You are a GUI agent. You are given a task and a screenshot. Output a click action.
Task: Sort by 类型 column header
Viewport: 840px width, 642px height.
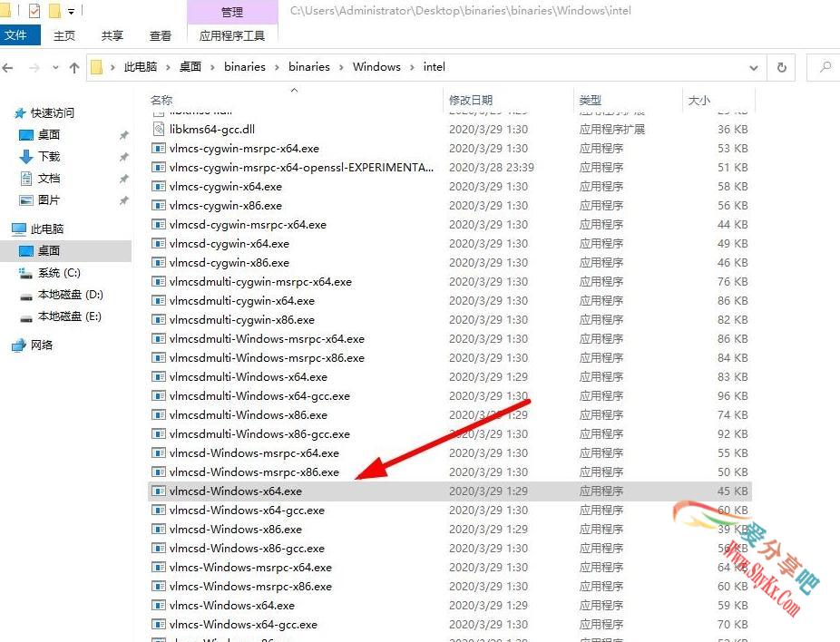click(590, 100)
